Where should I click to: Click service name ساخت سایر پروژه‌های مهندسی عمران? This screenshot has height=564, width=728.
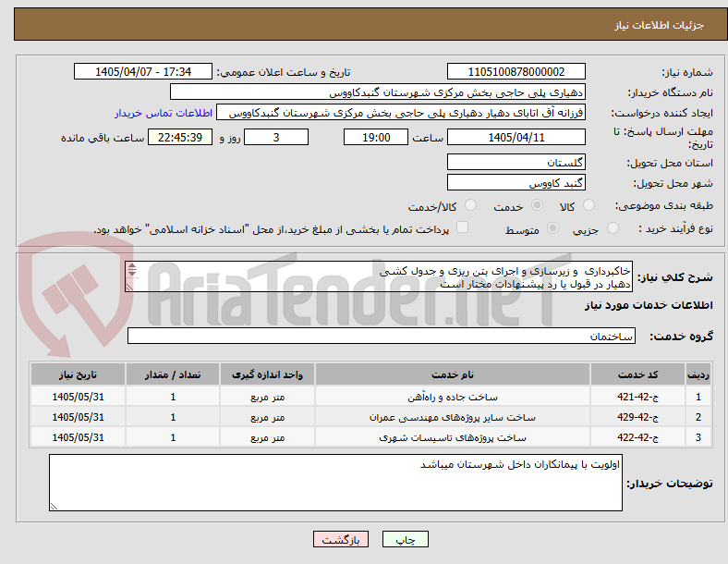pyautogui.click(x=453, y=418)
